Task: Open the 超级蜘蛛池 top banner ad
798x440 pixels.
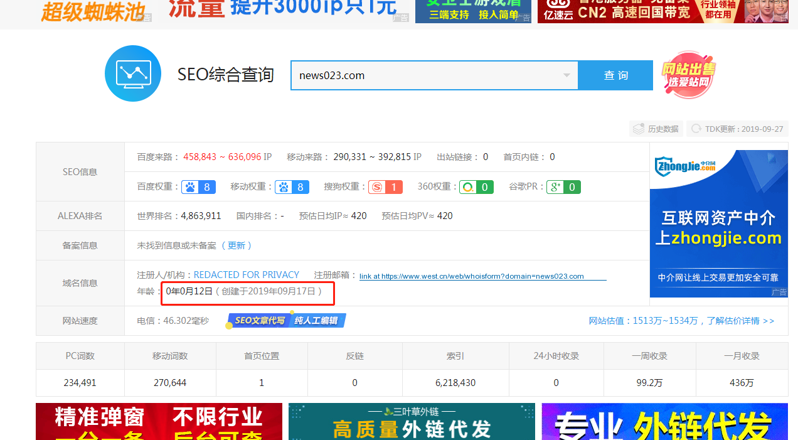Action: 94,11
